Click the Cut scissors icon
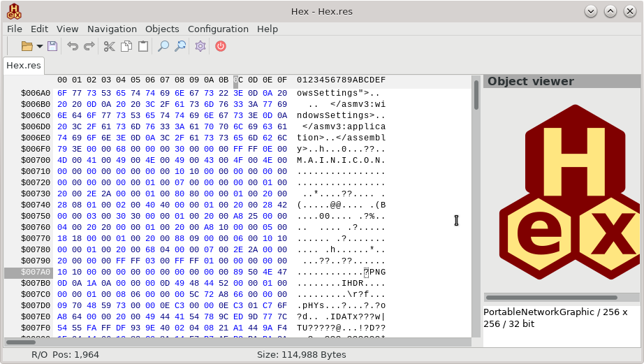Viewport: 644px width, 364px height. click(109, 46)
